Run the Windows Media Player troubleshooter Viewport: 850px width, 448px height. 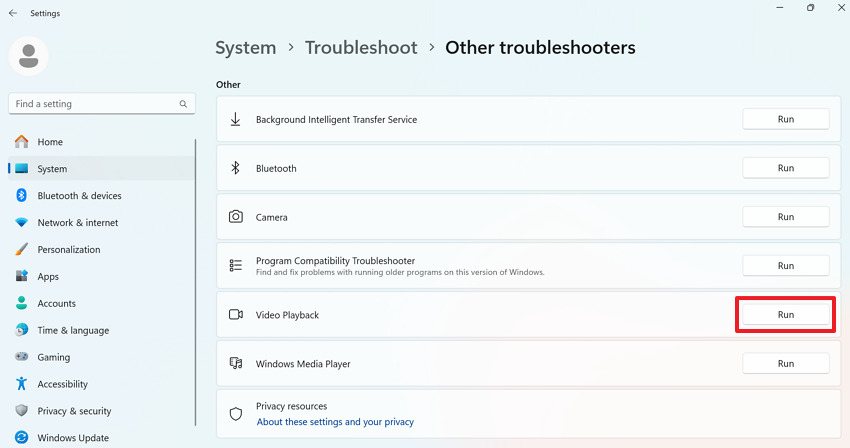pyautogui.click(x=785, y=363)
